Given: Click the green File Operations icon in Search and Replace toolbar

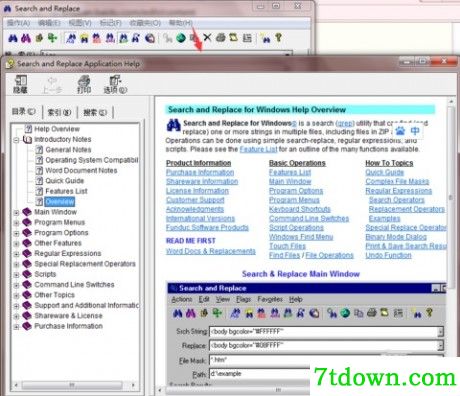Looking at the screenshot, I should click(x=52, y=38).
